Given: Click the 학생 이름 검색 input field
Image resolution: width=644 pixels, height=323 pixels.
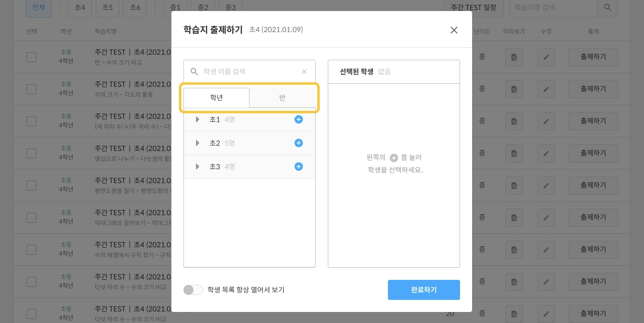Looking at the screenshot, I should coord(248,72).
